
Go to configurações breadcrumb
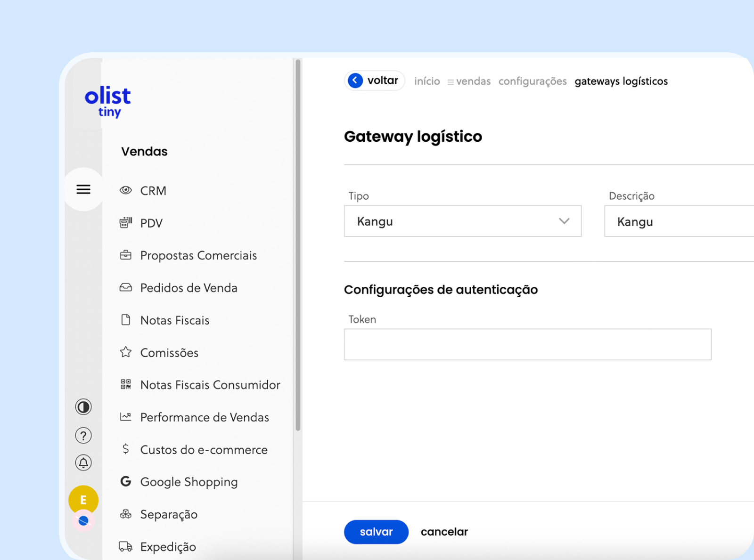[x=533, y=81]
